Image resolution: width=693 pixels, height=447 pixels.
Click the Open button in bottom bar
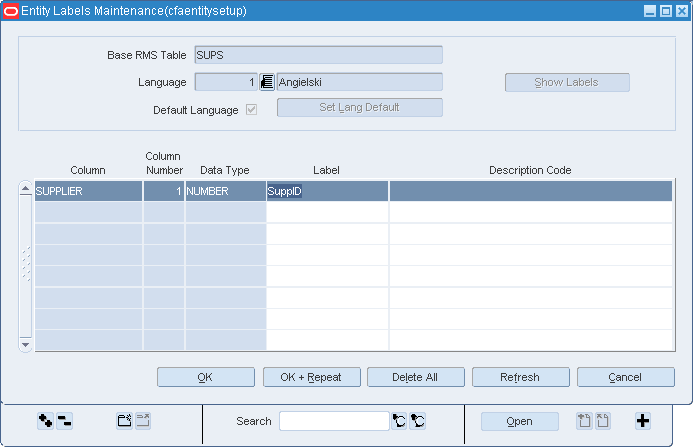pyautogui.click(x=520, y=421)
